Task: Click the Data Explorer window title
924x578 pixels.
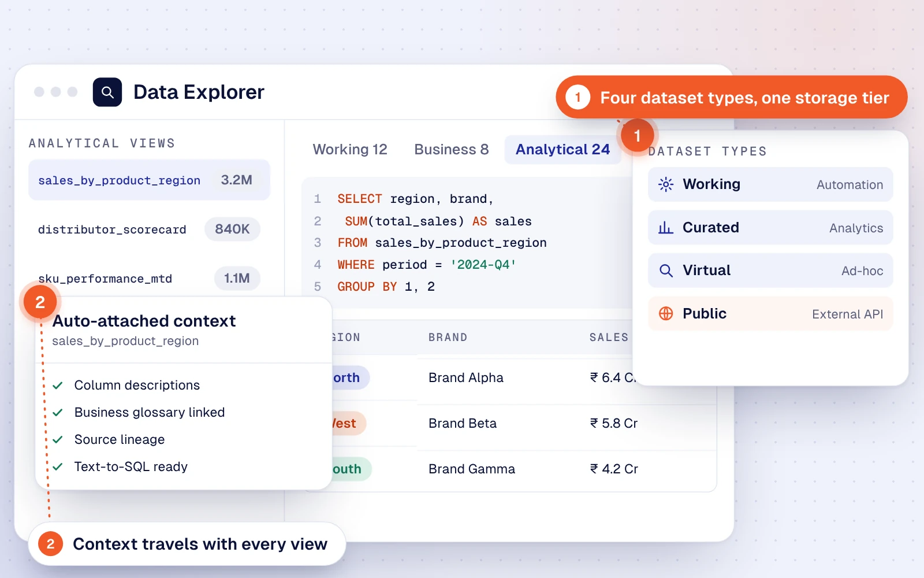Action: [x=199, y=92]
